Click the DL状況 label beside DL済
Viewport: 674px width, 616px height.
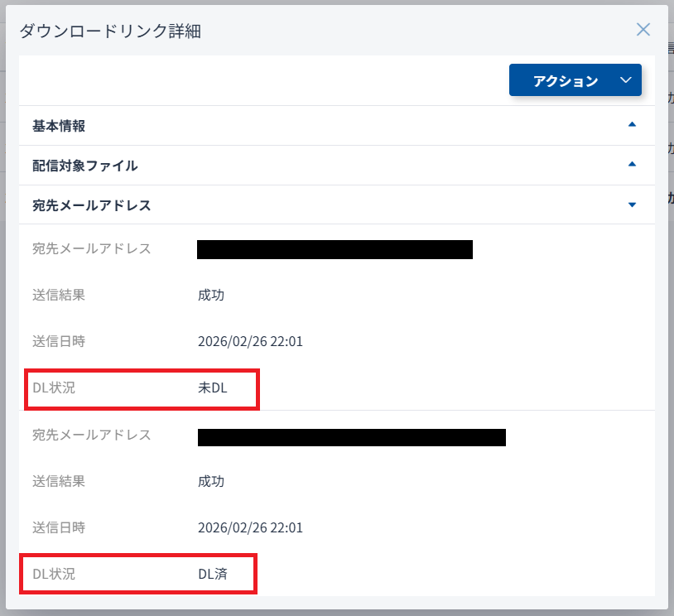click(54, 573)
